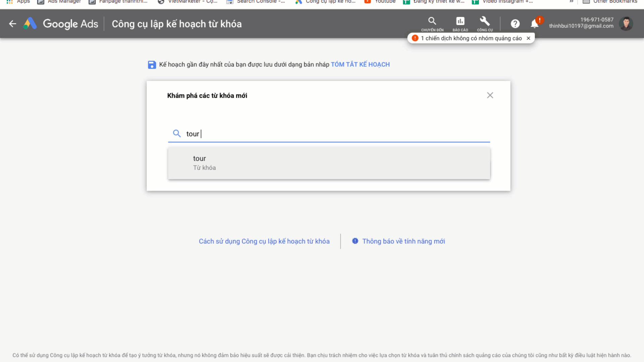Viewport: 644px width, 362px height.
Task: Open the YouTube bookmark
Action: click(x=380, y=2)
